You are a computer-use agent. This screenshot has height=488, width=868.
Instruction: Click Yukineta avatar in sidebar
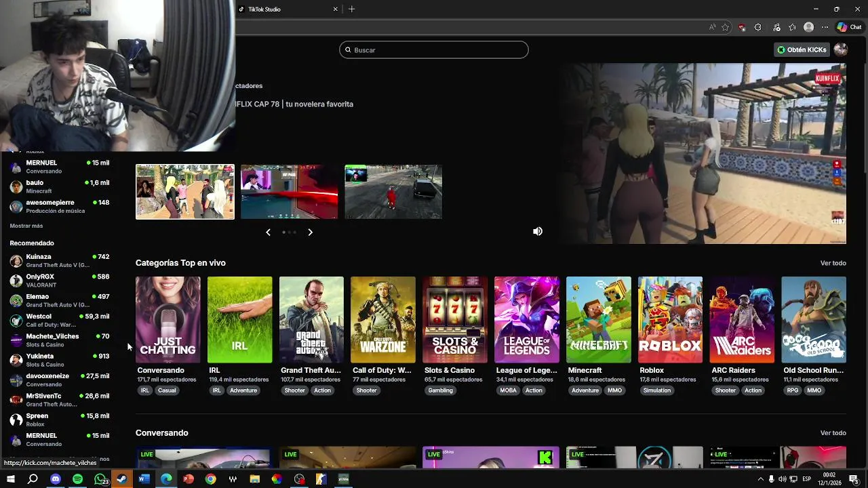16,360
